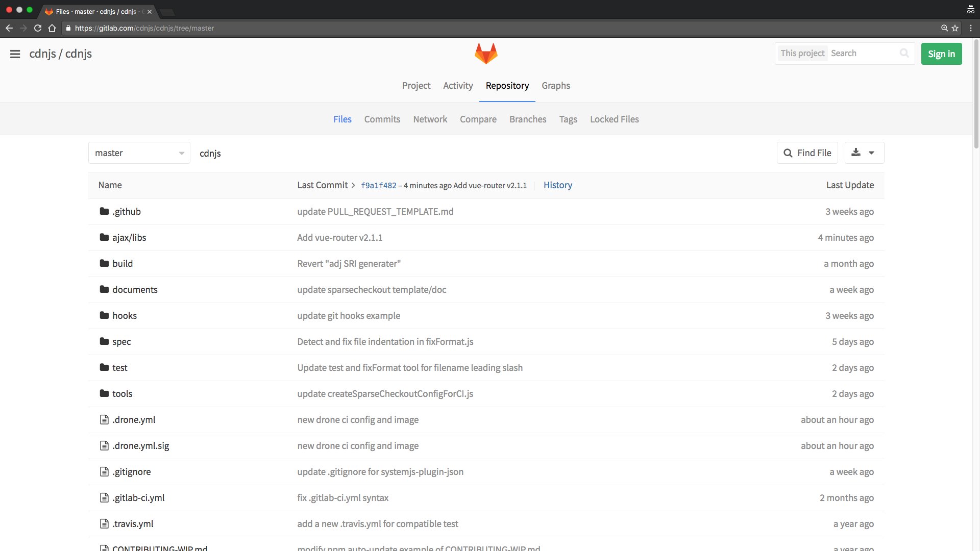Click the page vertical scrollbar
Screen dimensions: 980x551
coord(976,93)
